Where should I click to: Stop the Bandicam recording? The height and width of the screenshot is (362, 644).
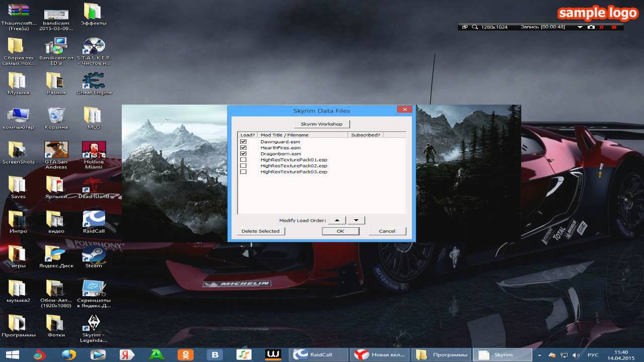(614, 27)
